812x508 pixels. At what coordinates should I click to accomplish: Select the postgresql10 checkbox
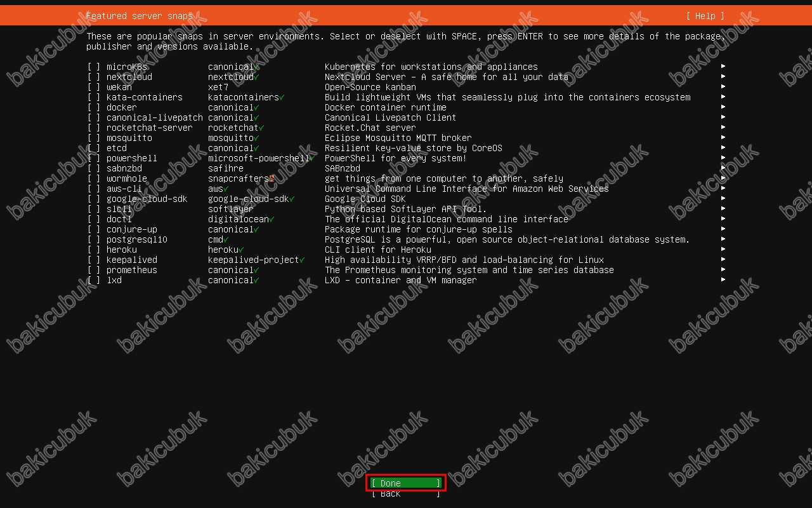94,239
